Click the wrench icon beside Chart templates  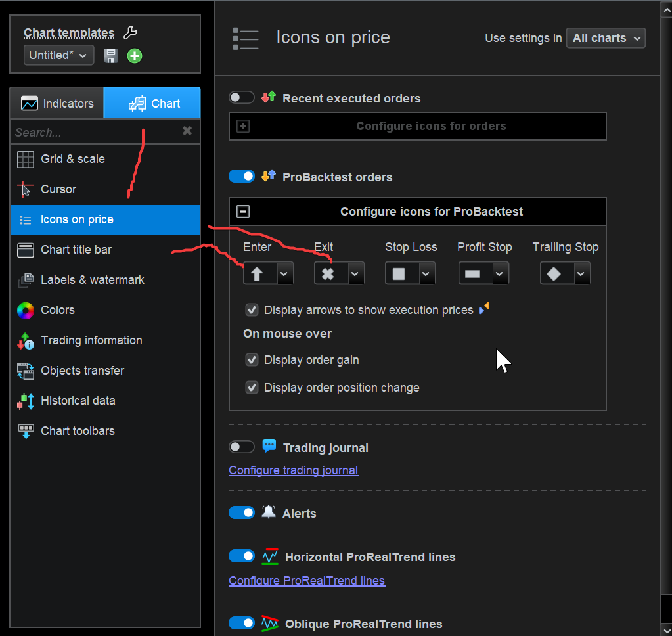130,33
